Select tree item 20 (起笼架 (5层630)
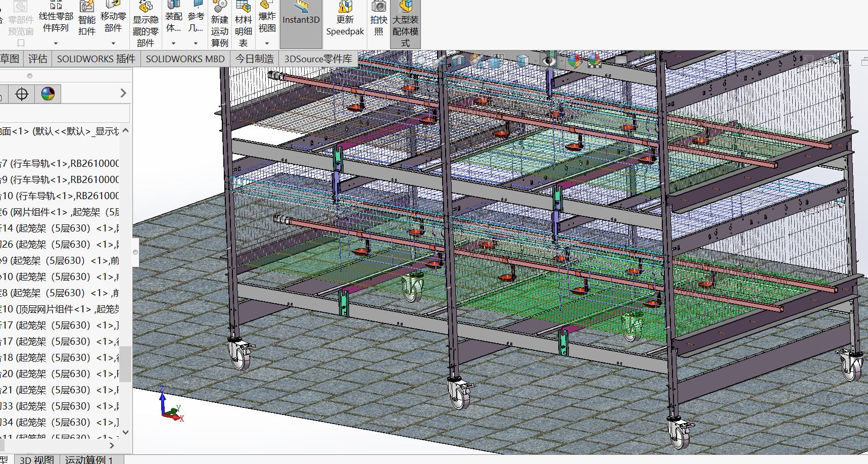The width and height of the screenshot is (868, 464). [x=60, y=374]
